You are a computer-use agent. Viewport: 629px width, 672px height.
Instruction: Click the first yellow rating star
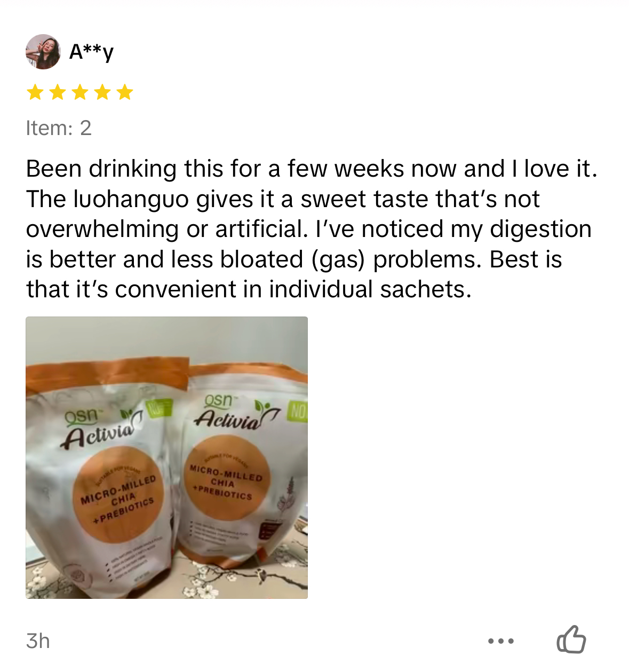click(x=35, y=92)
